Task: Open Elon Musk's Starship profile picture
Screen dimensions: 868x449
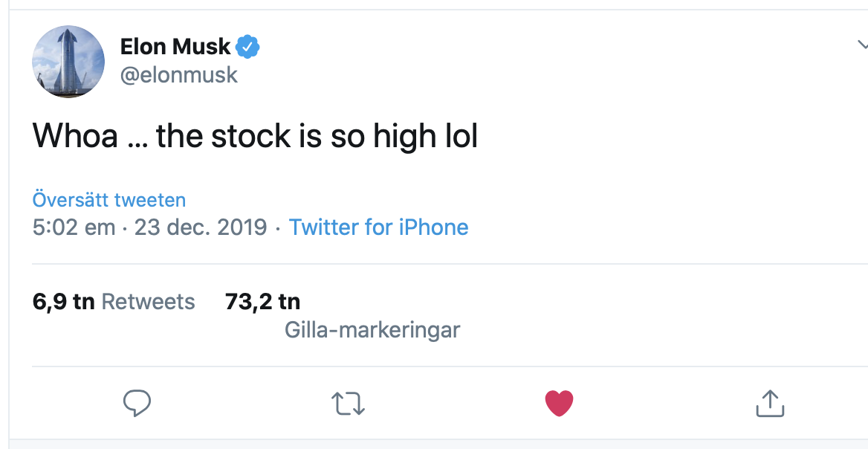Action: 68,62
